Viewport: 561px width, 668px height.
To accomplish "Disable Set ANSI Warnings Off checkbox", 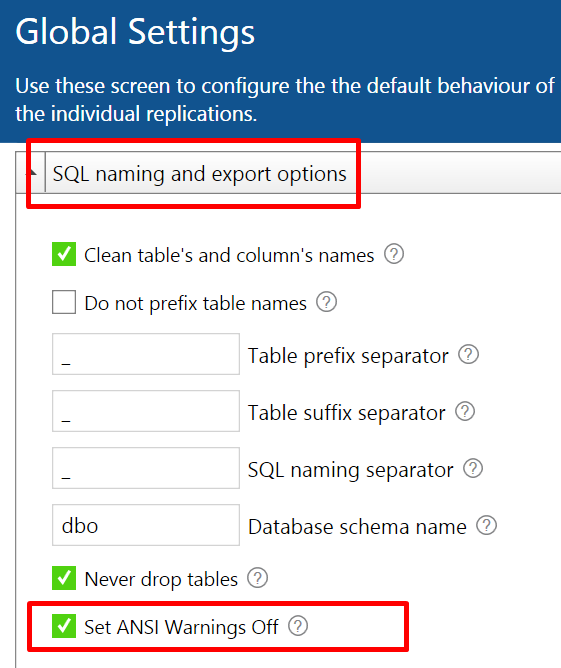I will click(64, 626).
